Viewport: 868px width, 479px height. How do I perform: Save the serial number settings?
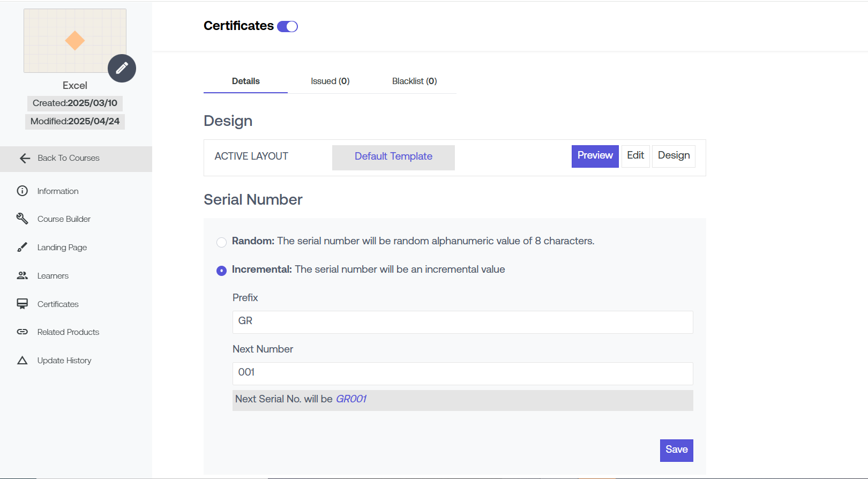click(676, 450)
